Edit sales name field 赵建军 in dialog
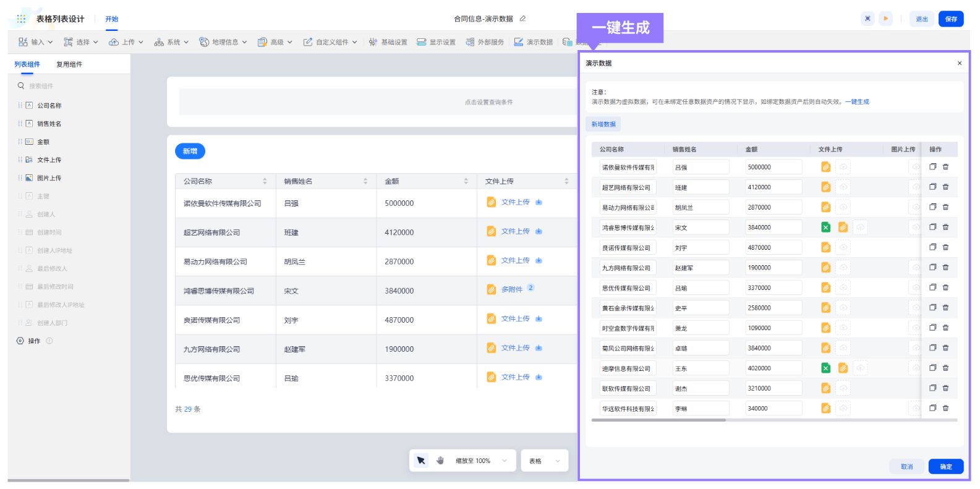The width and height of the screenshot is (980, 489). click(701, 268)
